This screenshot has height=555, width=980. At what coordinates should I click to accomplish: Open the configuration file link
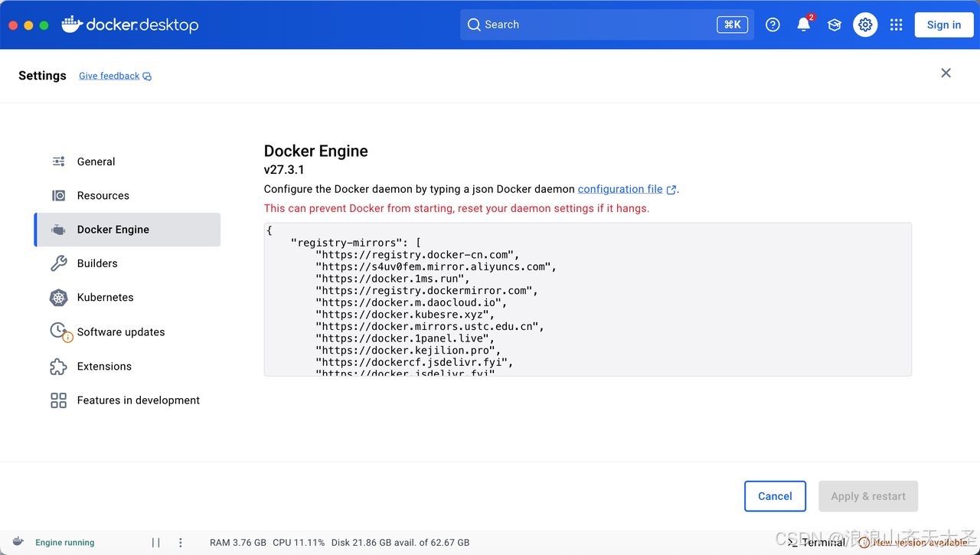(620, 189)
